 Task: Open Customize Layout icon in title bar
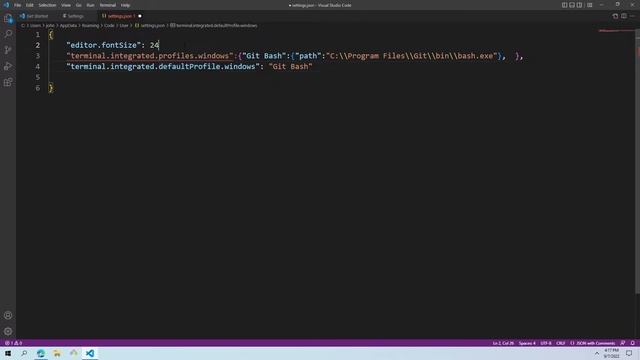590,5
